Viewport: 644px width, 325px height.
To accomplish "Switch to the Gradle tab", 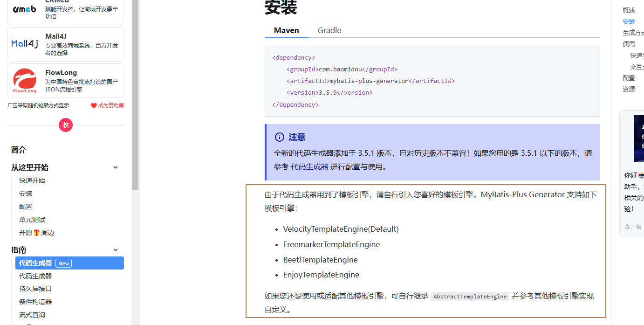I will [329, 30].
